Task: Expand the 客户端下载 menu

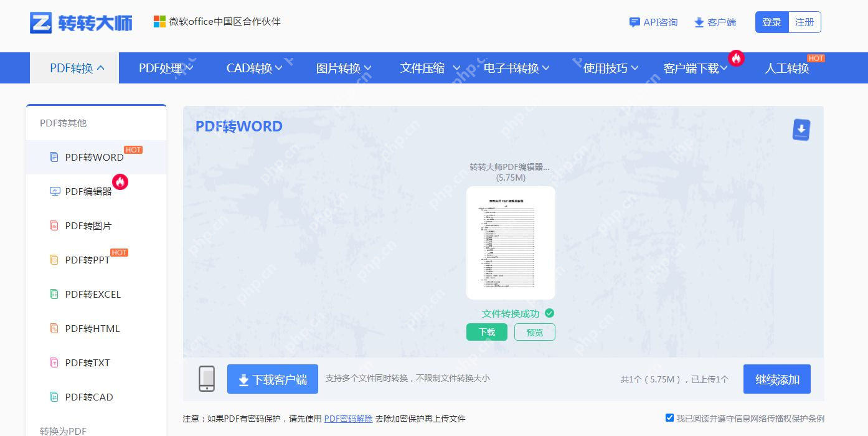Action: click(x=692, y=68)
